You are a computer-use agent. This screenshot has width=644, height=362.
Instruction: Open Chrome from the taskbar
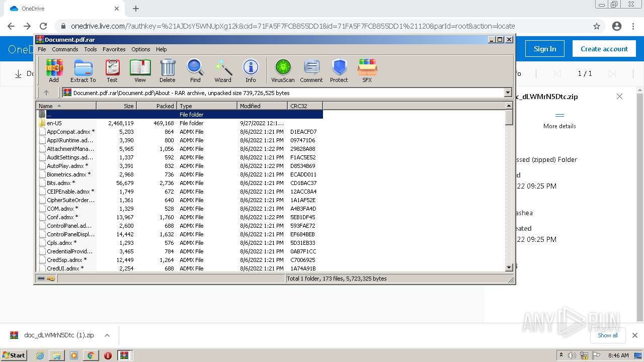(91, 355)
